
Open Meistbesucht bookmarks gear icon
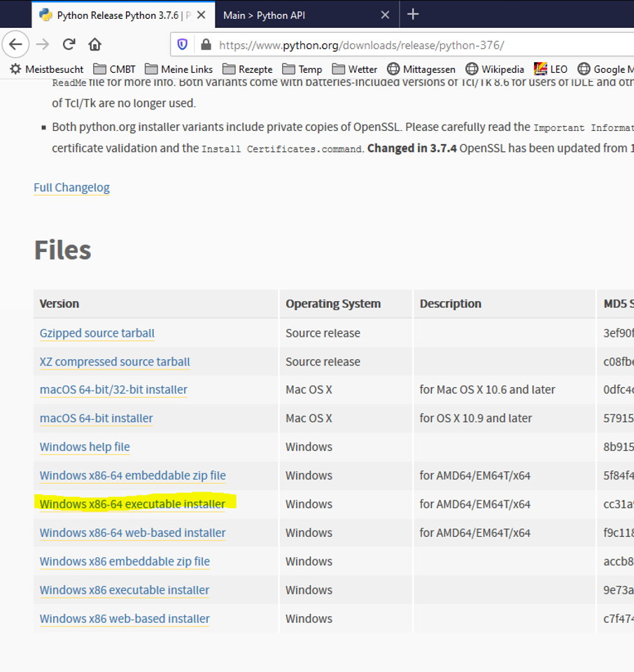(x=15, y=69)
